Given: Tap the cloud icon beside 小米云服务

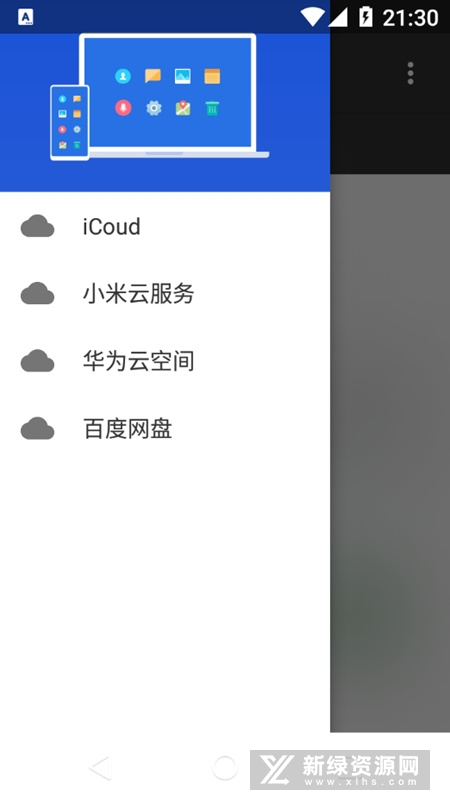Looking at the screenshot, I should point(37,293).
